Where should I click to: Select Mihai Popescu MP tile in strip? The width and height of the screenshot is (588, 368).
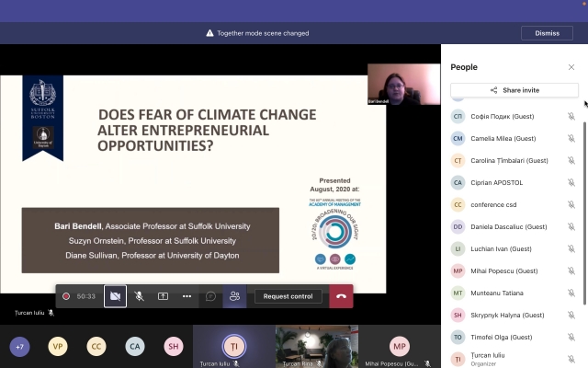400,347
